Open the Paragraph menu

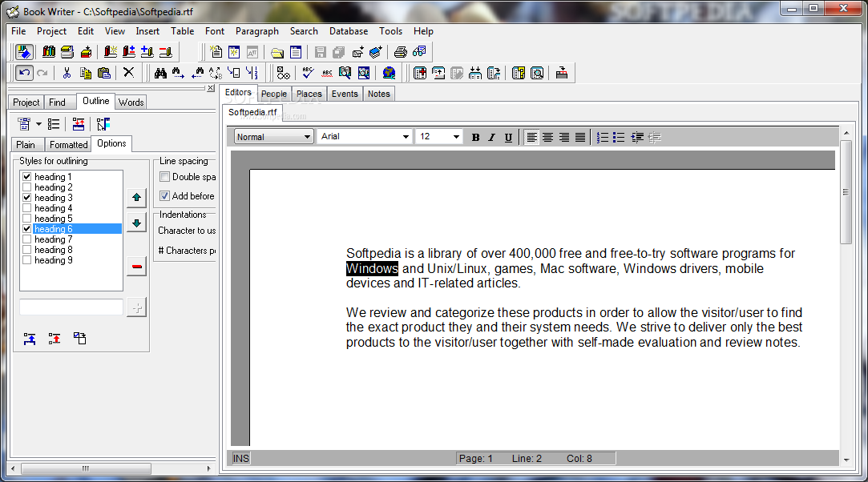pos(256,31)
